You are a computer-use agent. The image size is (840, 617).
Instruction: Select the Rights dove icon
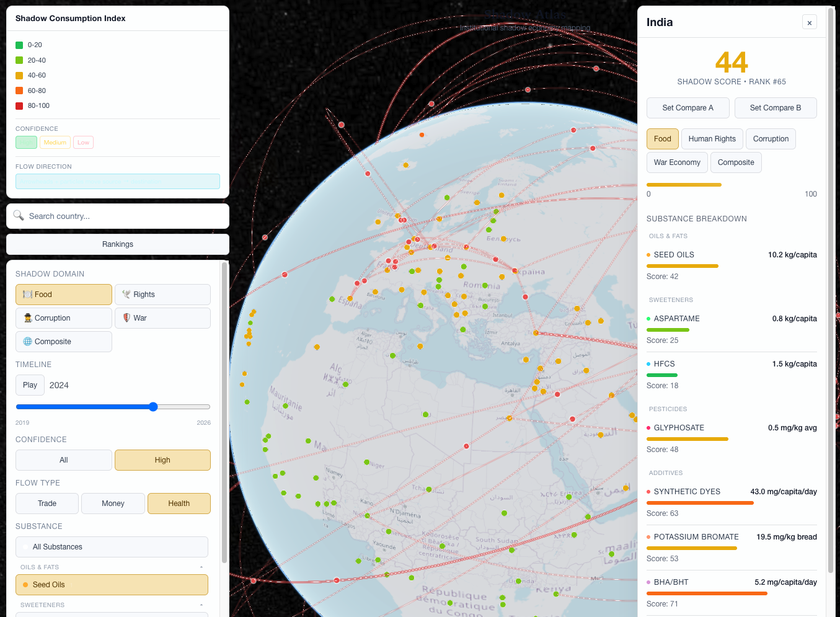click(x=126, y=295)
